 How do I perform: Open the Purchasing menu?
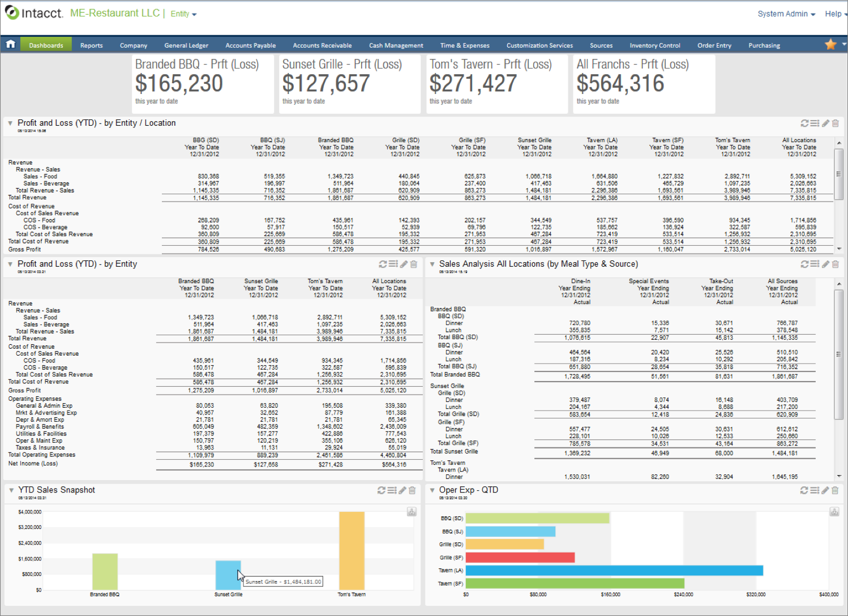click(764, 45)
